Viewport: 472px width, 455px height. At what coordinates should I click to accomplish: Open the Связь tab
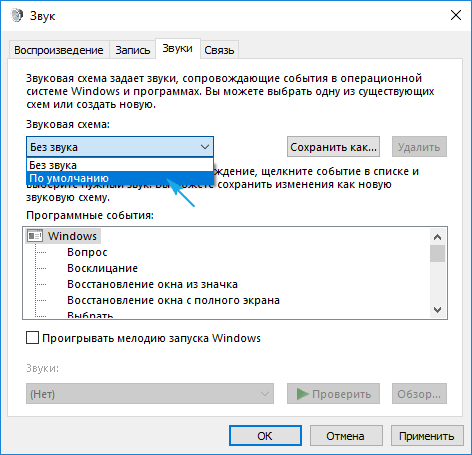(219, 50)
